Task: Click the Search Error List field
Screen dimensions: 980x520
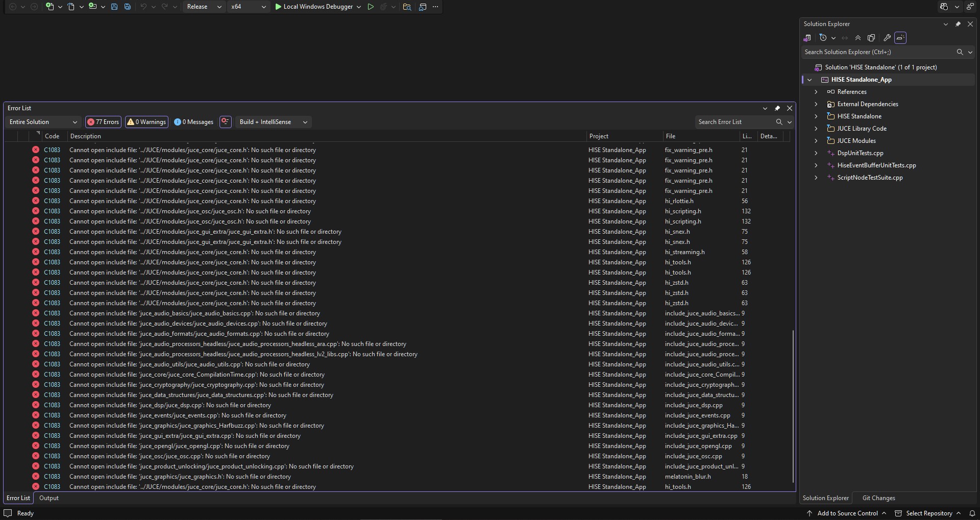Action: click(x=735, y=122)
